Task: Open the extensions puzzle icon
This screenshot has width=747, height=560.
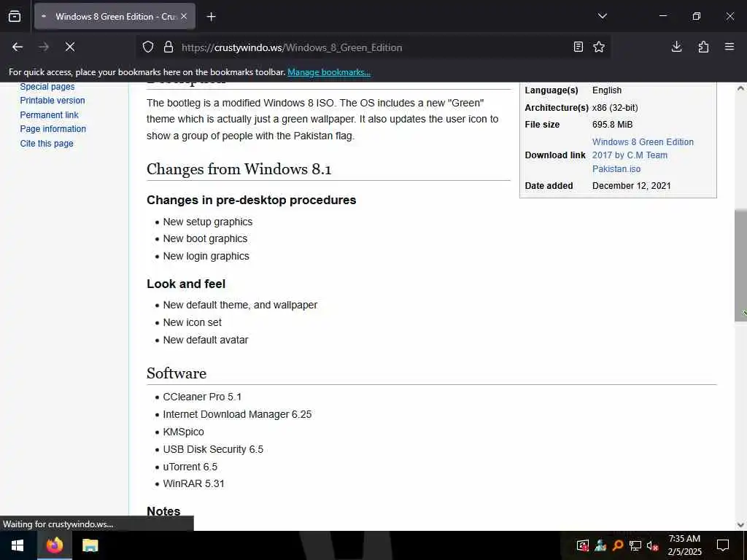Action: point(703,47)
